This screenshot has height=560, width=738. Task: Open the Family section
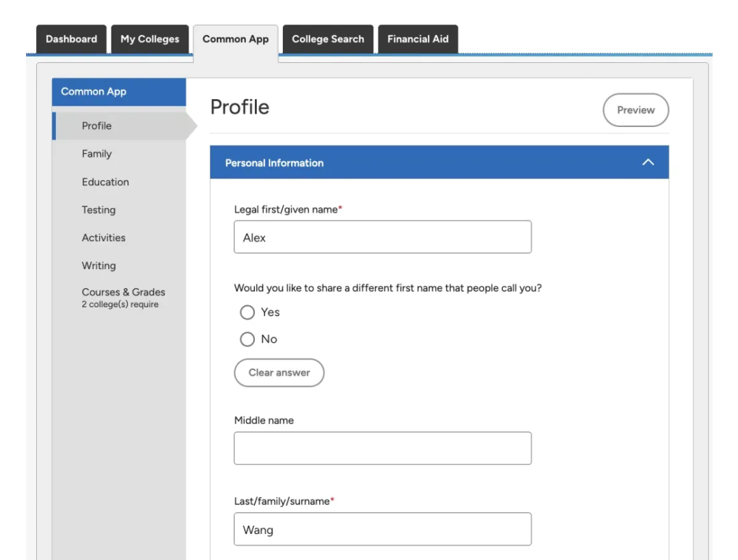(x=96, y=154)
